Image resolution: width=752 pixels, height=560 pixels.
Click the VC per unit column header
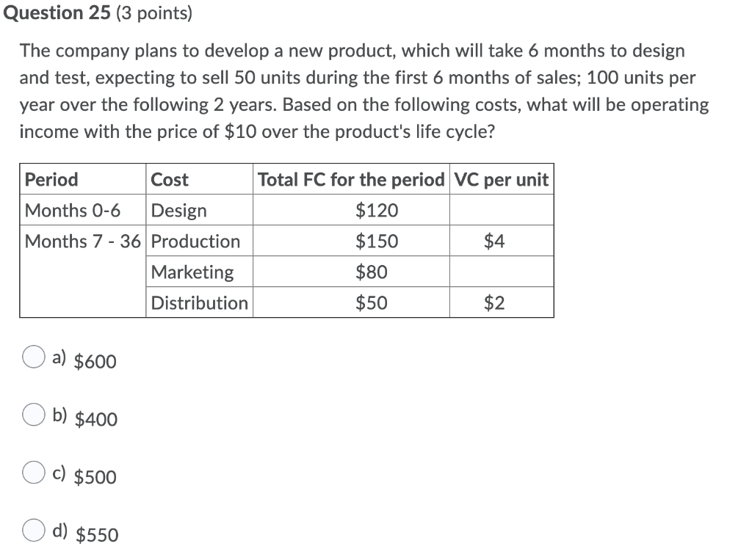502,179
